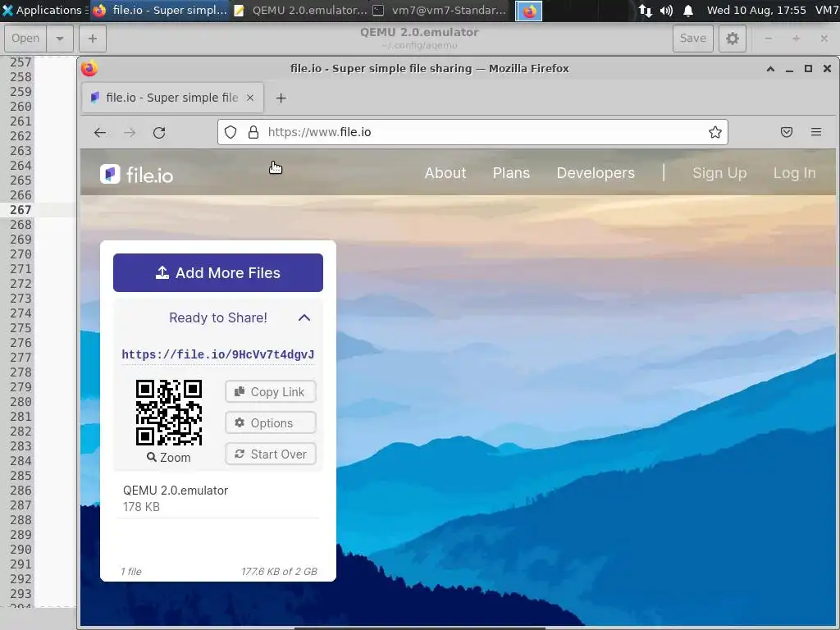The image size is (840, 630).
Task: Open the Plans page
Action: (511, 173)
